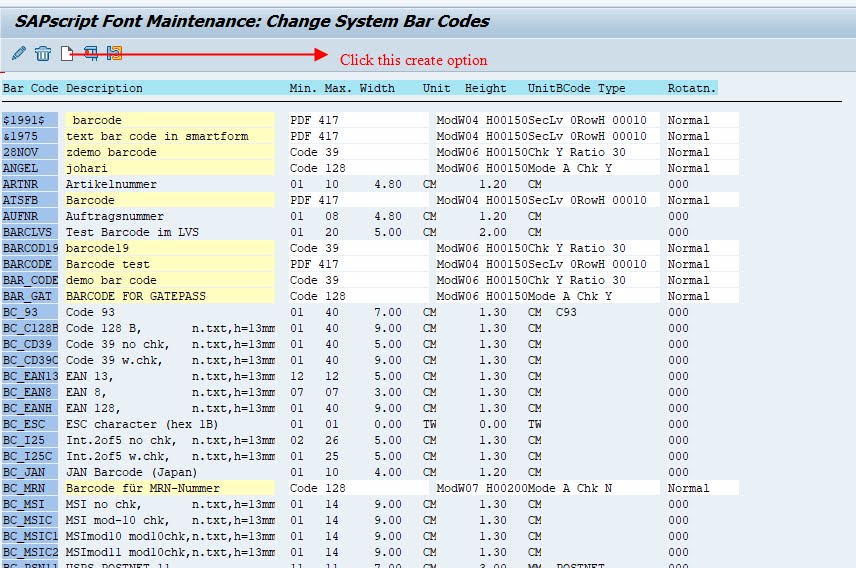Click 'JAN Barcode (Japan)' description
Screen dimensions: 856x568
pyautogui.click(x=132, y=472)
